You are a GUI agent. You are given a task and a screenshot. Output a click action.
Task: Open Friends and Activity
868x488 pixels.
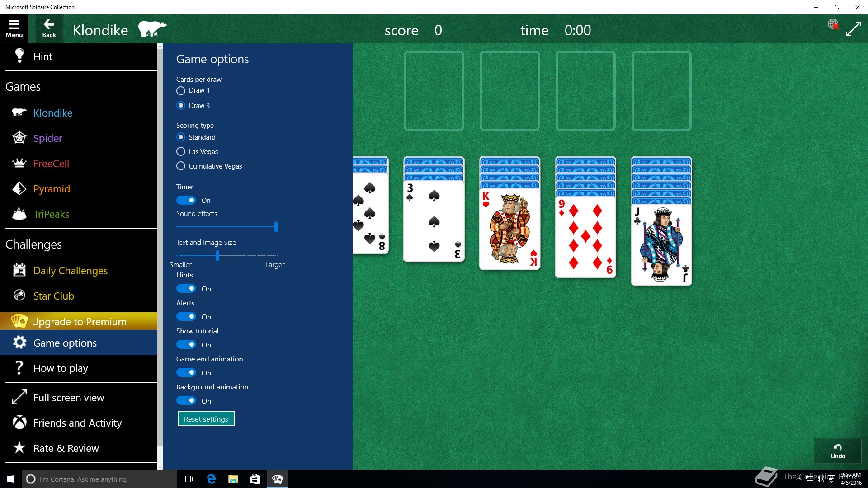[x=79, y=422]
